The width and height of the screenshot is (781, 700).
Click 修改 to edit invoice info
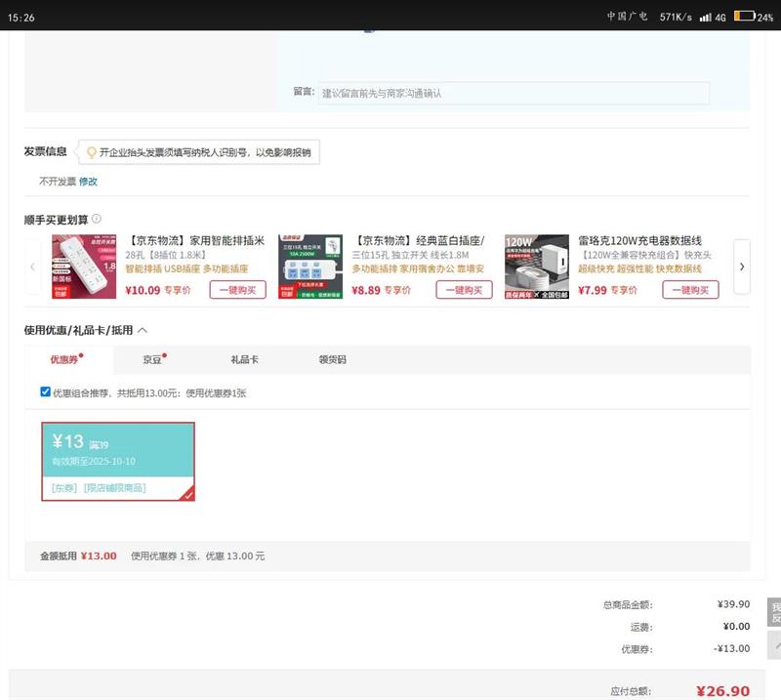[x=88, y=182]
